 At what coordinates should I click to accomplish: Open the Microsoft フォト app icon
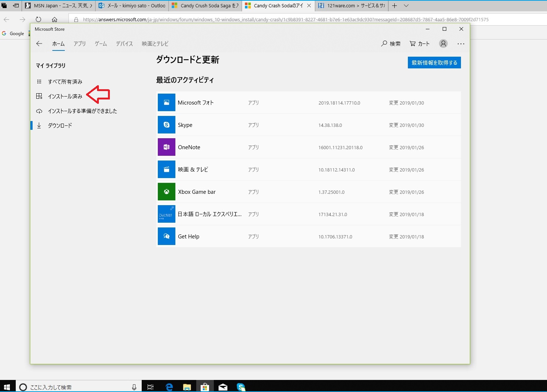(167, 102)
